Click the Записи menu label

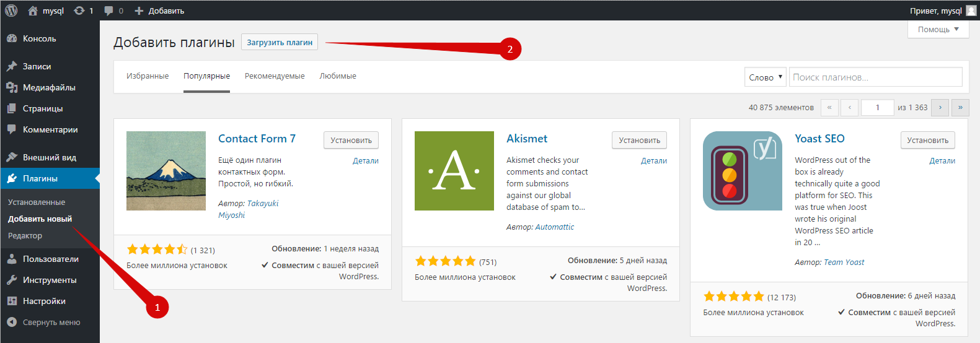click(37, 66)
